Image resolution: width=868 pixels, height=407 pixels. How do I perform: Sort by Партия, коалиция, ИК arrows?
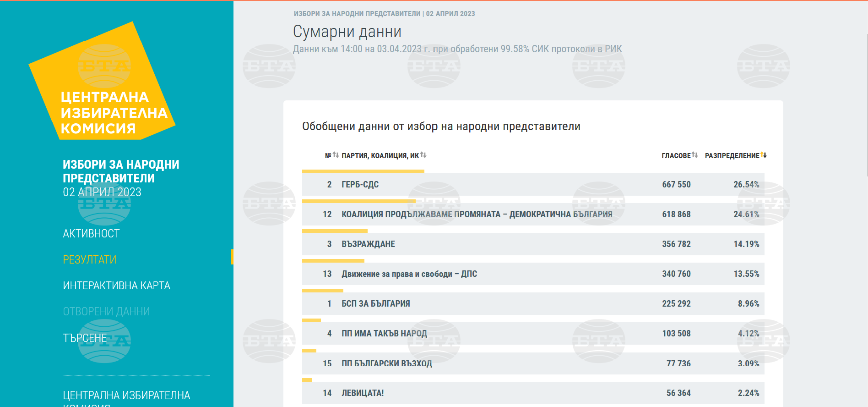coord(423,155)
